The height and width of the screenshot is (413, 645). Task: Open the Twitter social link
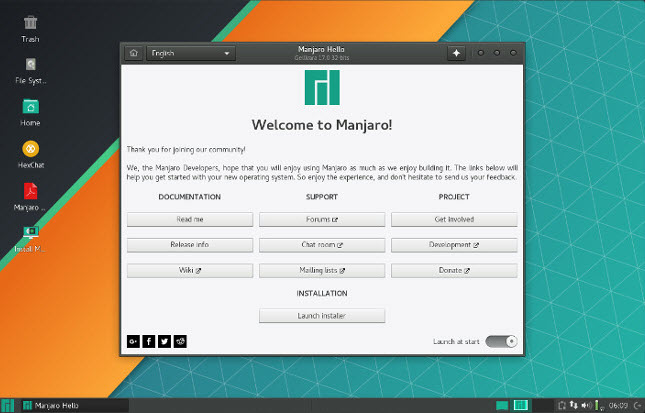165,341
